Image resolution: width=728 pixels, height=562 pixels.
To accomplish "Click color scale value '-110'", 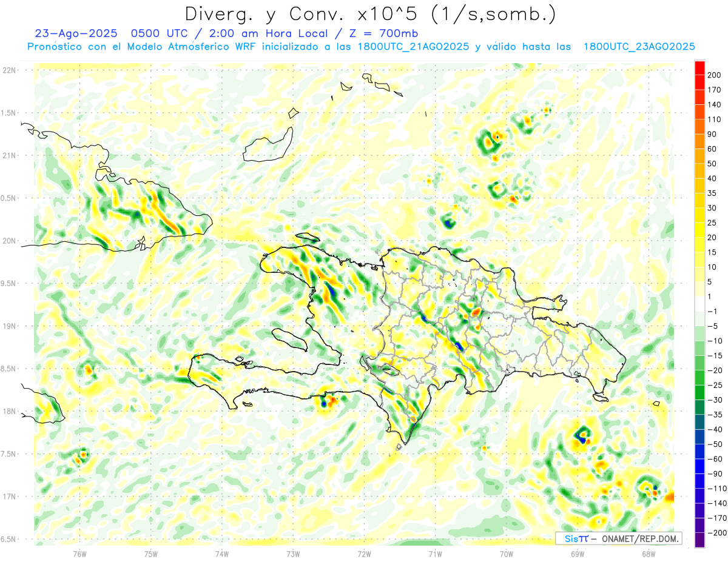I will [x=717, y=489].
